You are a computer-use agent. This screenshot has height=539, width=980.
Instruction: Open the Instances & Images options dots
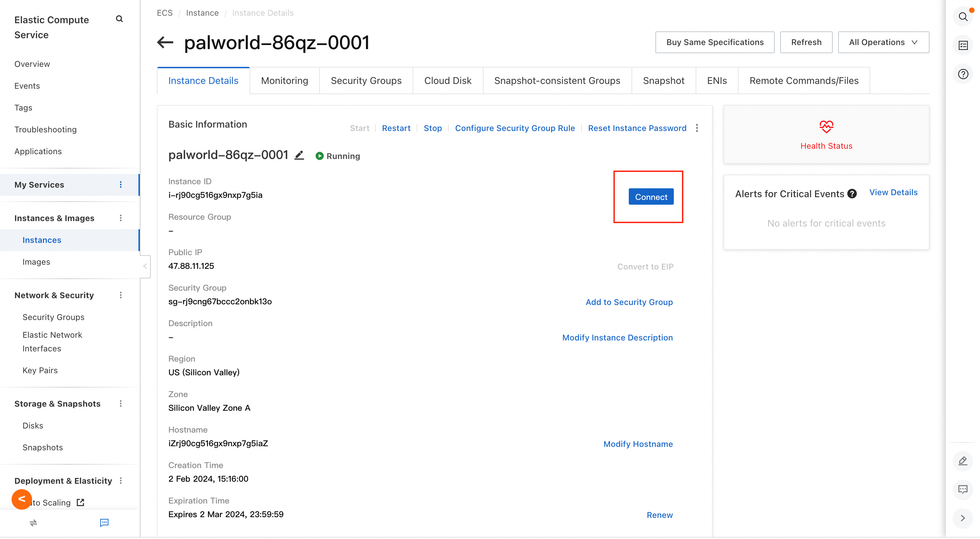point(121,218)
